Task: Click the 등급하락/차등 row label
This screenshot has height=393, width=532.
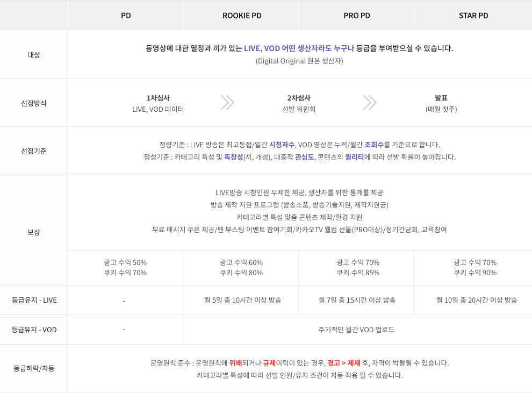Action: [x=34, y=368]
